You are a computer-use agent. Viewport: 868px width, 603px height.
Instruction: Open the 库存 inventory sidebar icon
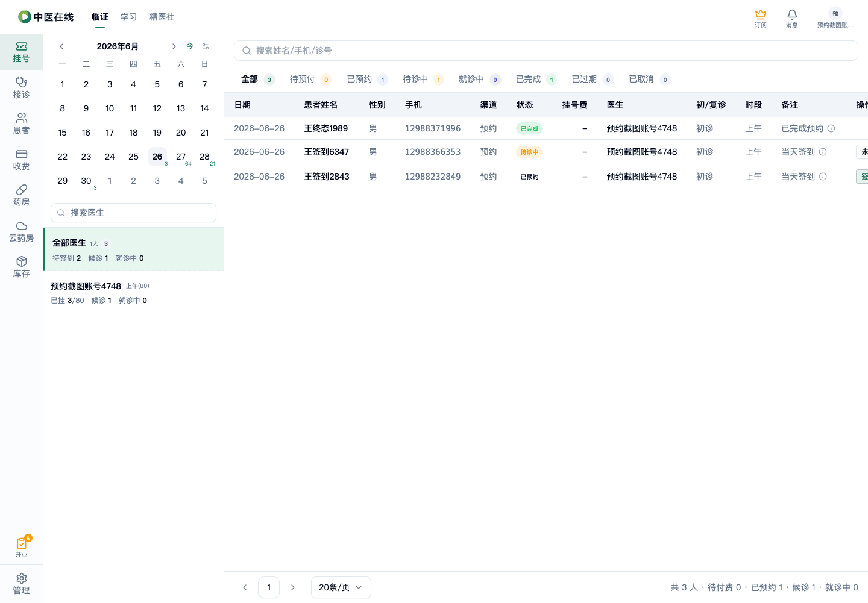[21, 267]
